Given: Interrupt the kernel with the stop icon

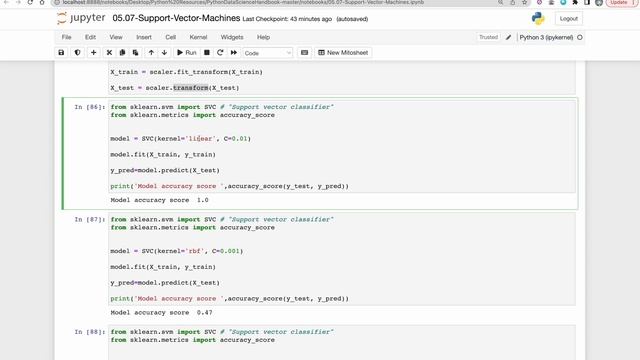Looking at the screenshot, I should pyautogui.click(x=207, y=53).
